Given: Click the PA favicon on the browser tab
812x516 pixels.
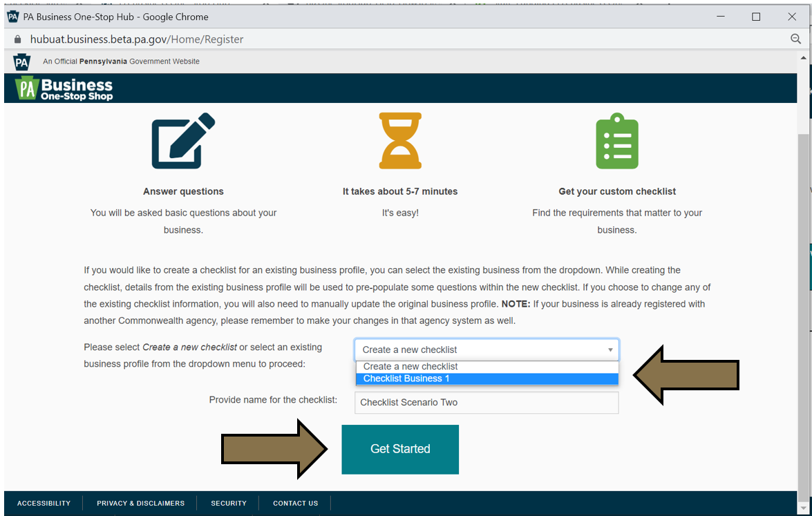Looking at the screenshot, I should point(12,16).
